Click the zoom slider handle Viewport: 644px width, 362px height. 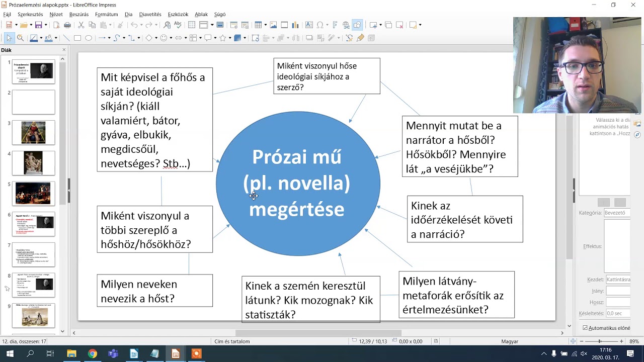(600, 341)
